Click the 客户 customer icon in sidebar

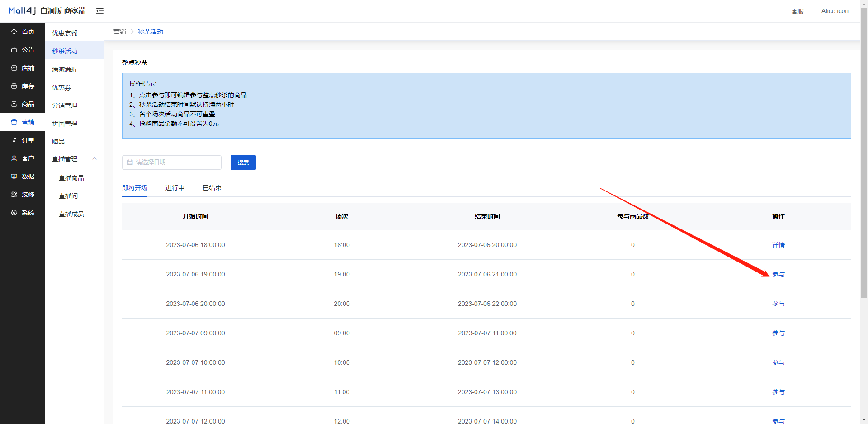14,158
